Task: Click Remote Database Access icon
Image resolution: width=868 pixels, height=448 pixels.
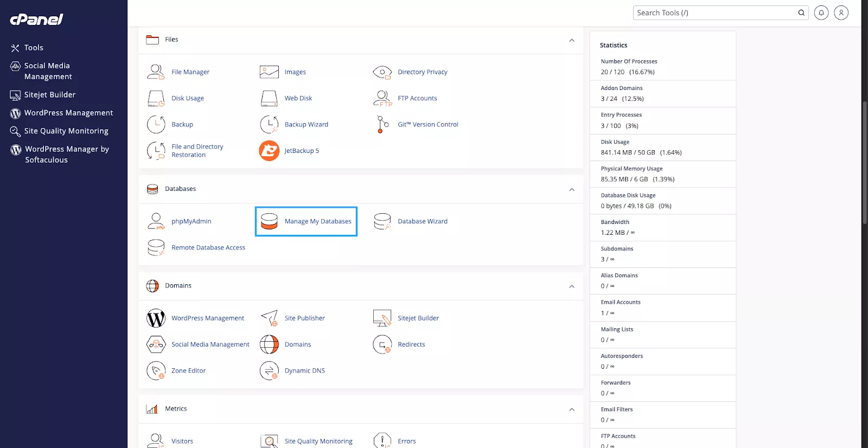Action: point(156,247)
